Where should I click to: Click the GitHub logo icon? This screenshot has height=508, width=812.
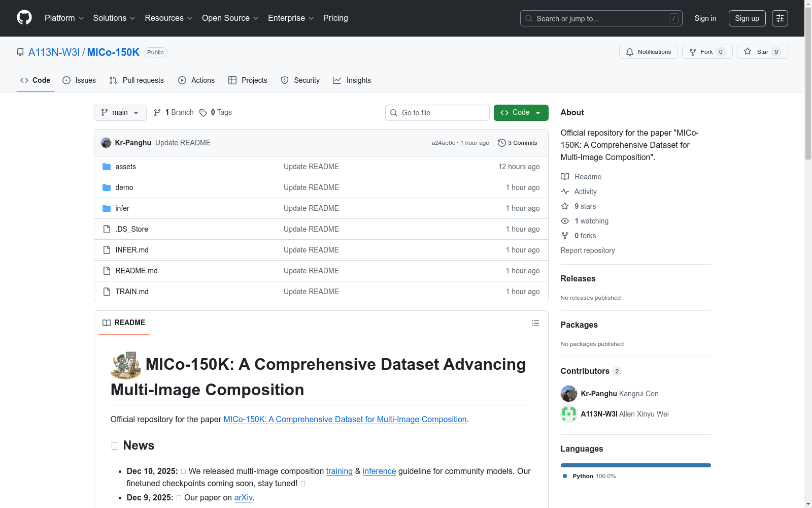pyautogui.click(x=24, y=18)
